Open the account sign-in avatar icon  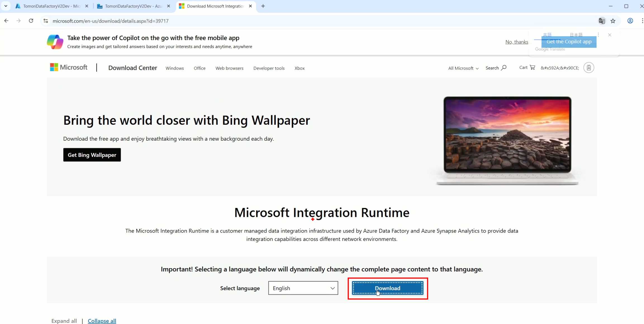(588, 68)
